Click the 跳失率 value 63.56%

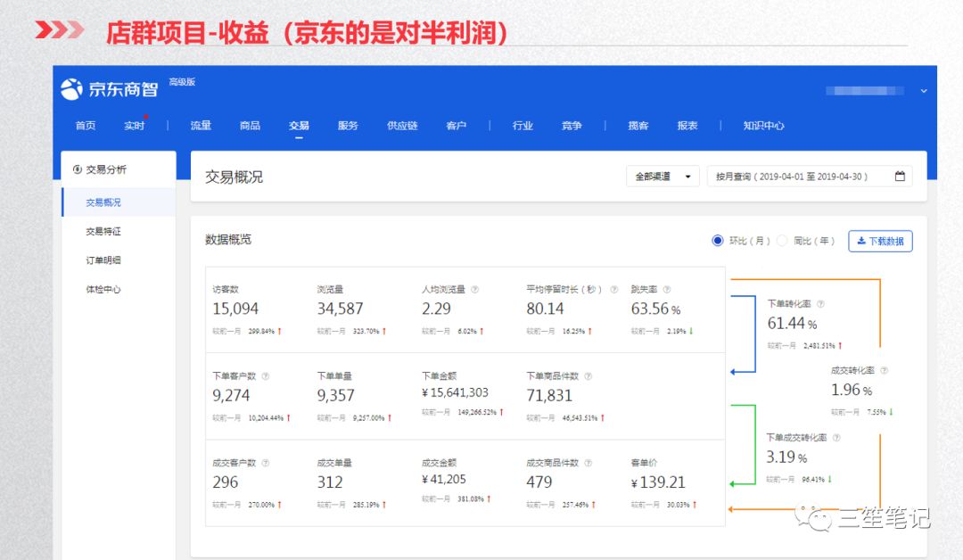(656, 309)
